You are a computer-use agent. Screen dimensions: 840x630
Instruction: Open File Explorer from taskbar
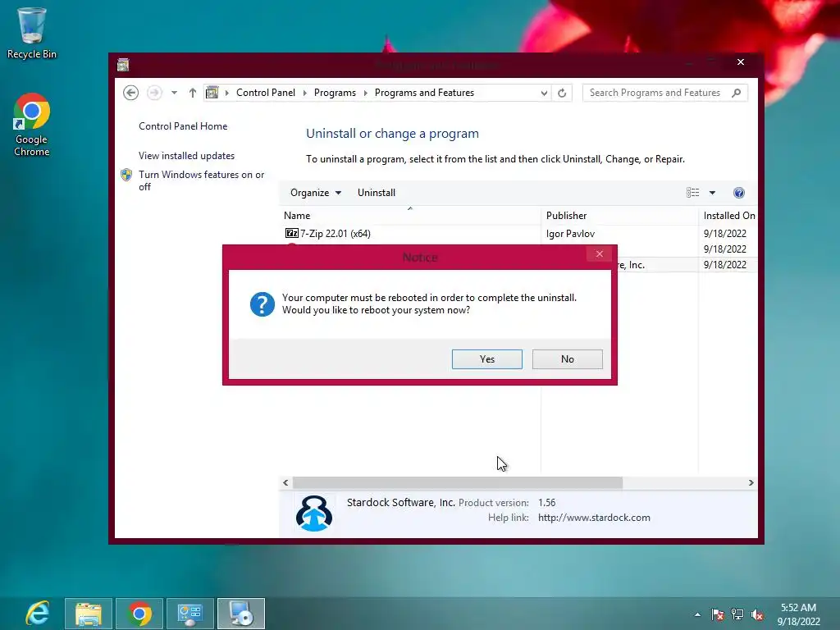click(x=89, y=614)
